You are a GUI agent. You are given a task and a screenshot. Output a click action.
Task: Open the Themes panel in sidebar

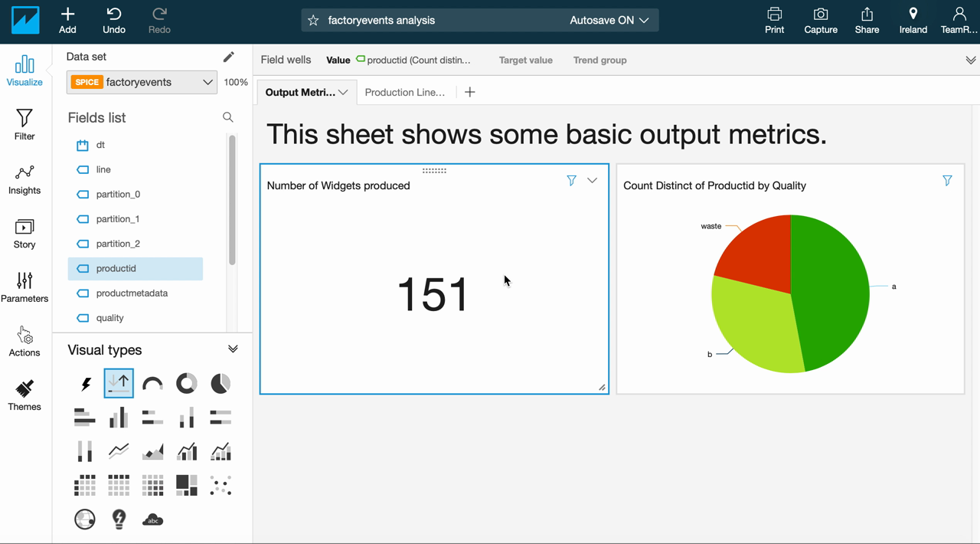click(x=24, y=395)
